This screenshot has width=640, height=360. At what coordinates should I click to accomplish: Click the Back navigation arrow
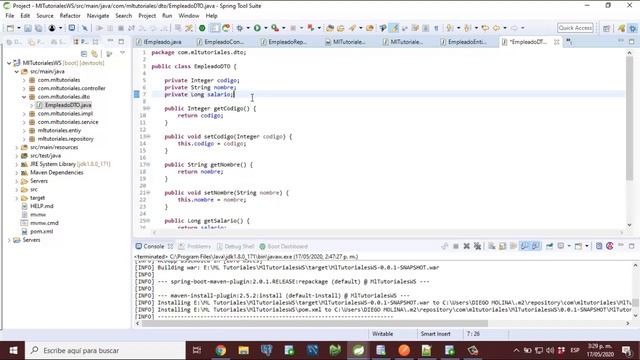(496, 28)
